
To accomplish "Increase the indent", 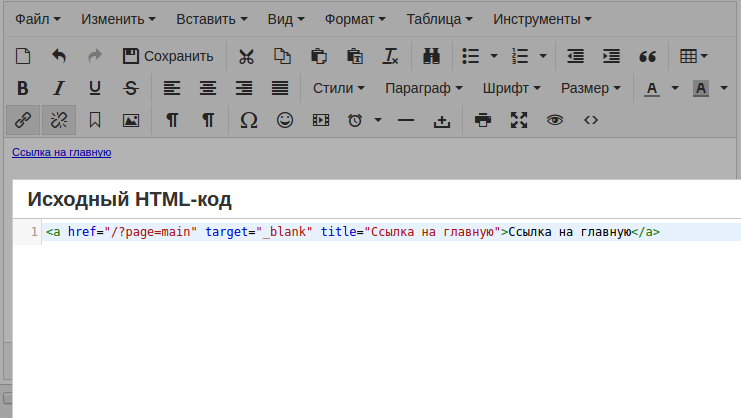I will pyautogui.click(x=611, y=56).
